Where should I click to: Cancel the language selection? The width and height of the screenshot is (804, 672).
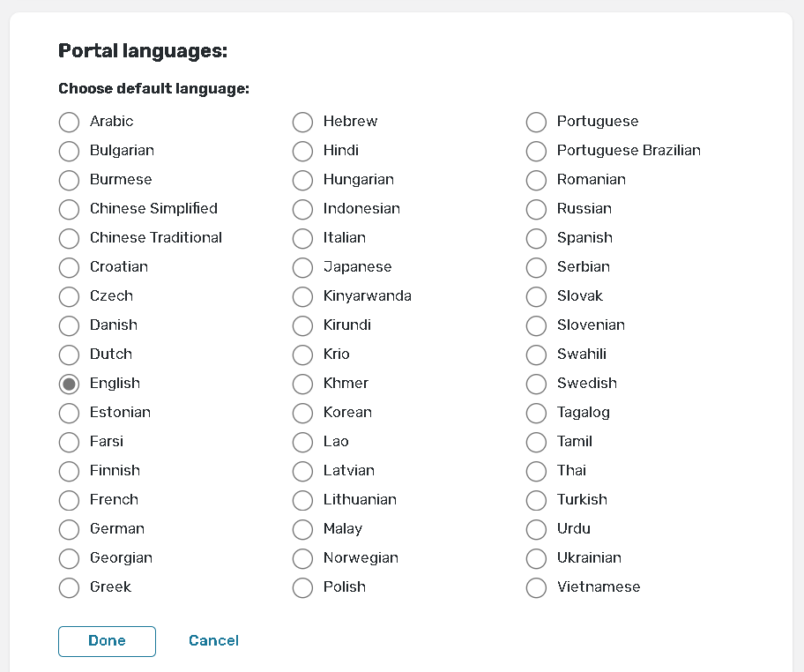pyautogui.click(x=213, y=641)
